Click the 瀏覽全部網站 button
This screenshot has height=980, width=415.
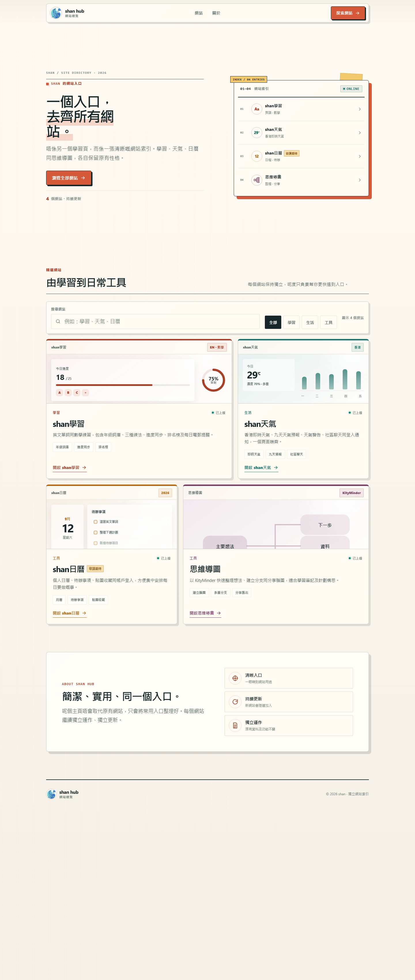pos(69,178)
